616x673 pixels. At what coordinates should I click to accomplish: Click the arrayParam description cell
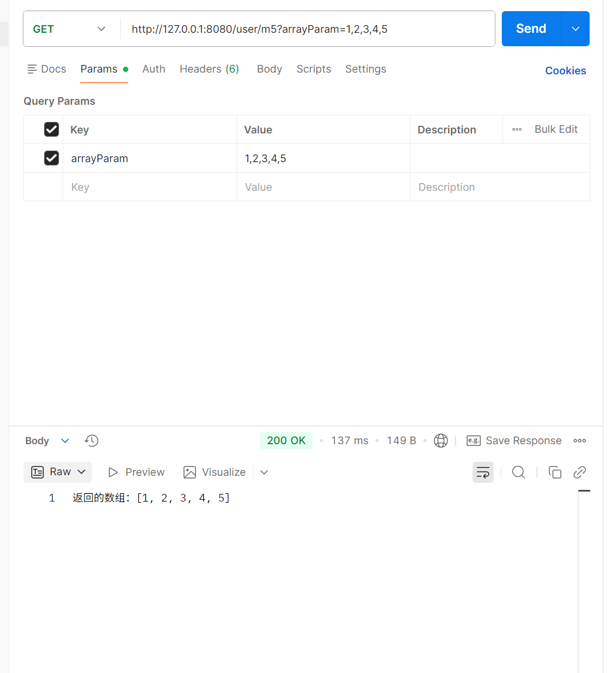(x=499, y=158)
